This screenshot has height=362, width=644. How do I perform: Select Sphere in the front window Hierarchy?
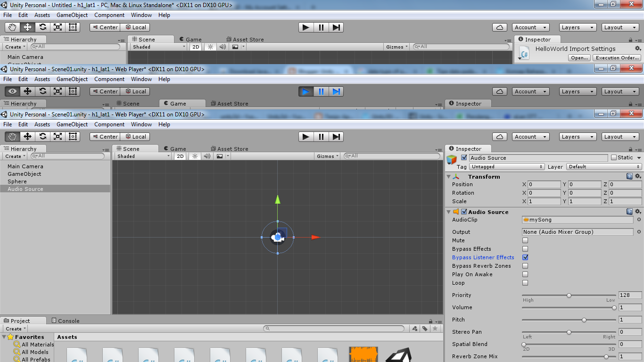click(17, 181)
